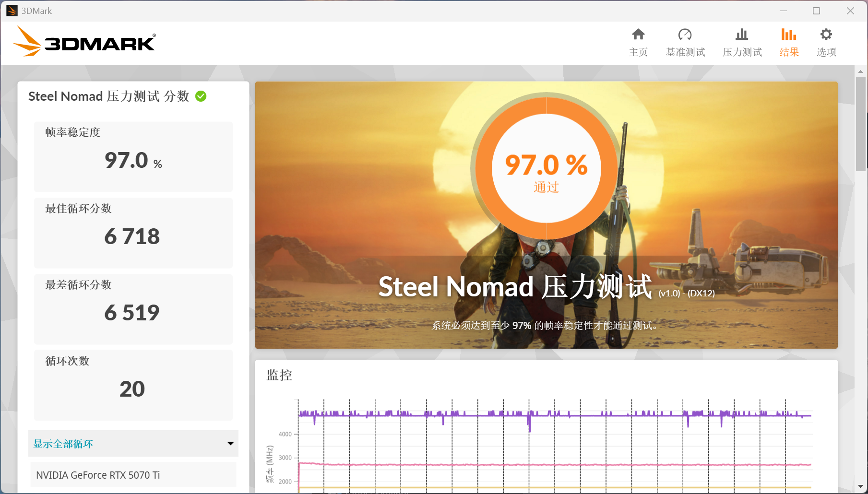Click the 监控 panel heading
868x494 pixels.
pyautogui.click(x=279, y=375)
